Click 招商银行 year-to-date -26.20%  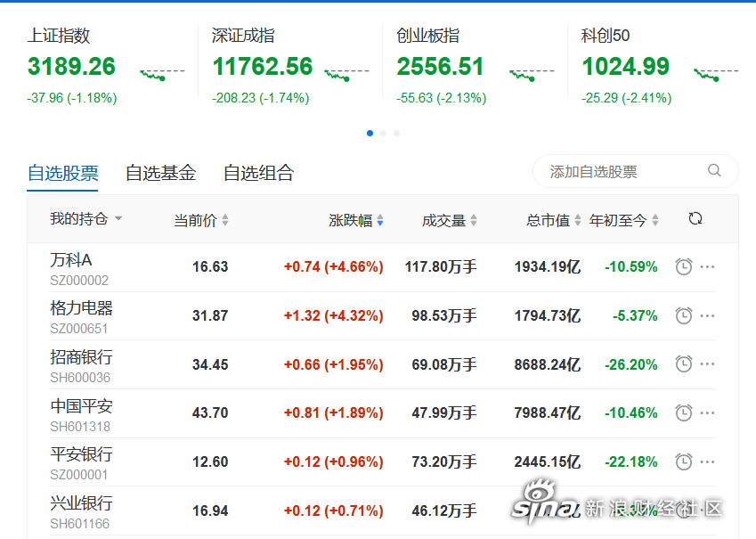click(x=631, y=364)
